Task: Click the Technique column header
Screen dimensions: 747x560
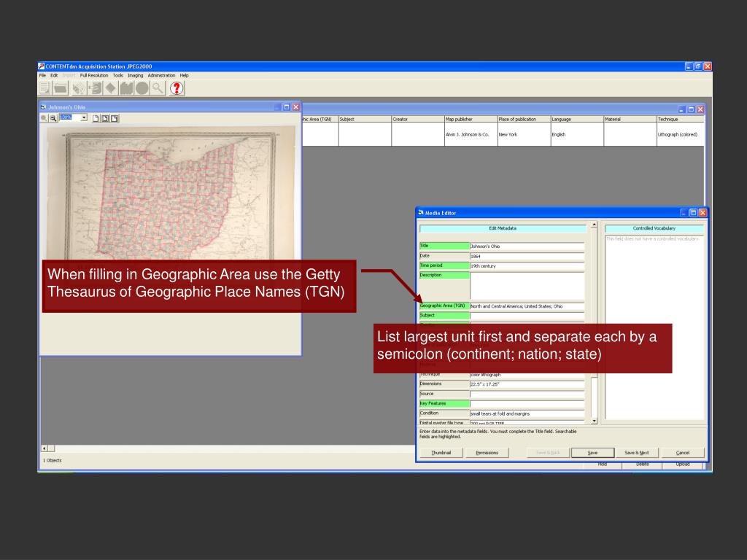Action: click(x=681, y=119)
